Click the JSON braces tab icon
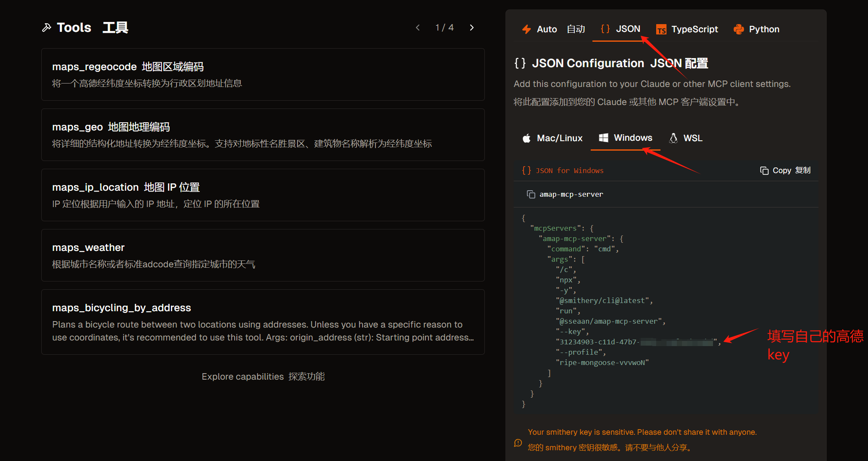The height and width of the screenshot is (461, 868). [x=605, y=29]
